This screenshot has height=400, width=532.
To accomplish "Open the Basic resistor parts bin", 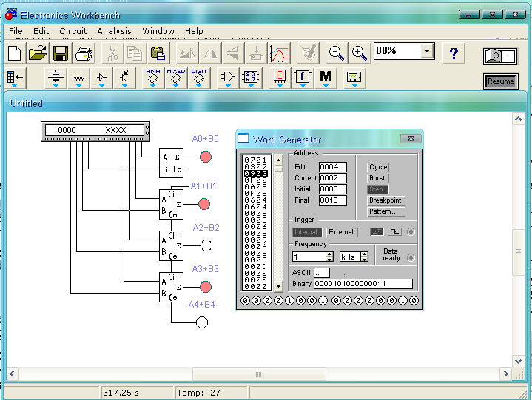I will [78, 78].
